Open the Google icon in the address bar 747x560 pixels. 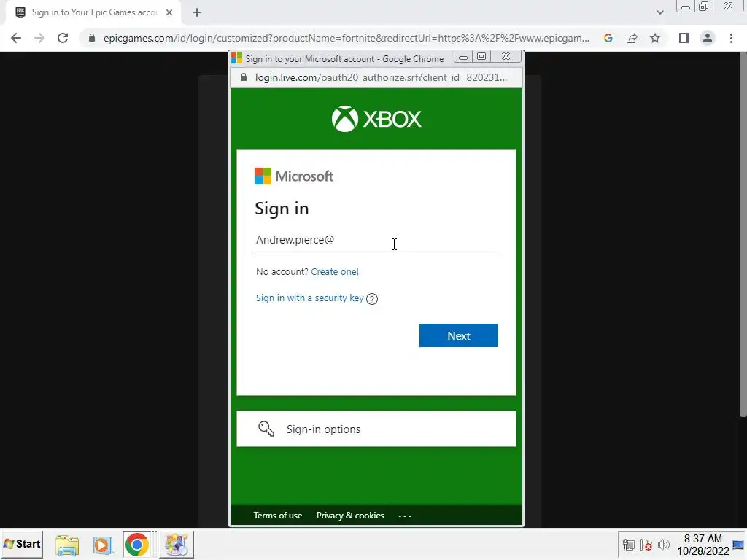click(x=608, y=38)
